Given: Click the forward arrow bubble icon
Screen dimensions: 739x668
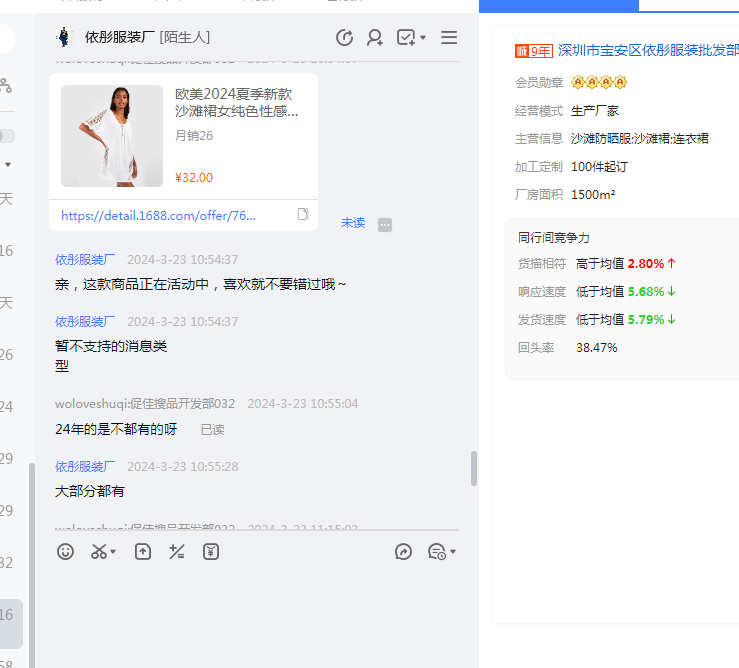Looking at the screenshot, I should click(404, 551).
